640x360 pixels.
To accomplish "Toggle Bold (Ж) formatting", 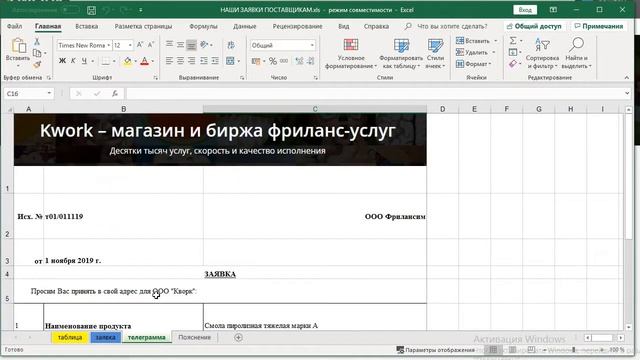I will point(62,61).
